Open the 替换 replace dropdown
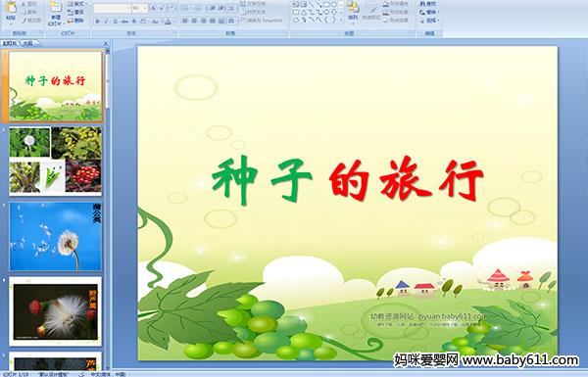Image resolution: width=588 pixels, height=377 pixels. tap(428, 12)
